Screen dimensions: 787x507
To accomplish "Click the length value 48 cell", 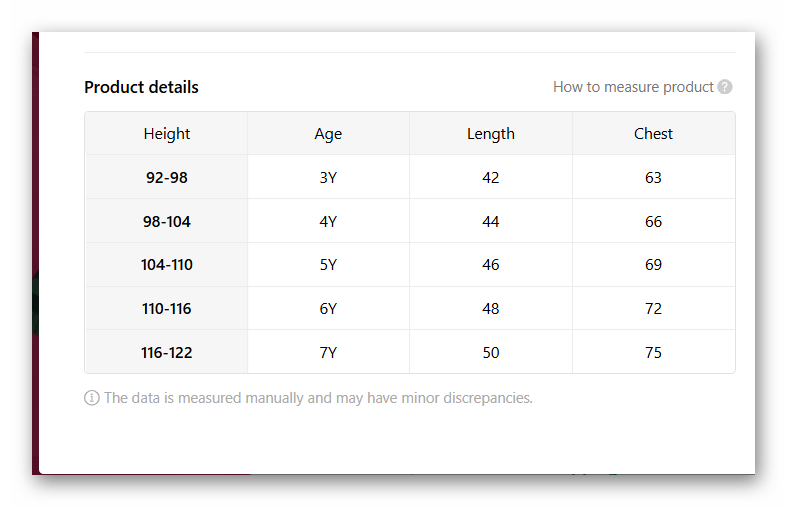I will pos(491,309).
